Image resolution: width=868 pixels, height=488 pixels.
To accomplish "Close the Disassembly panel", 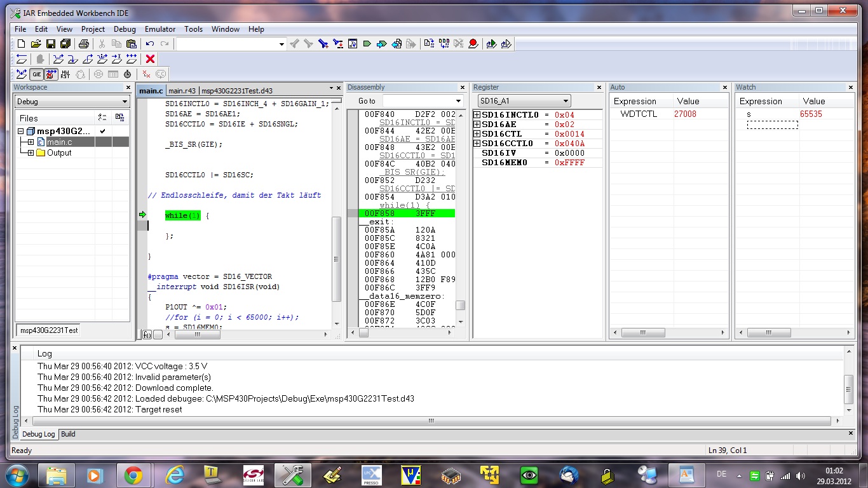I will coord(463,88).
